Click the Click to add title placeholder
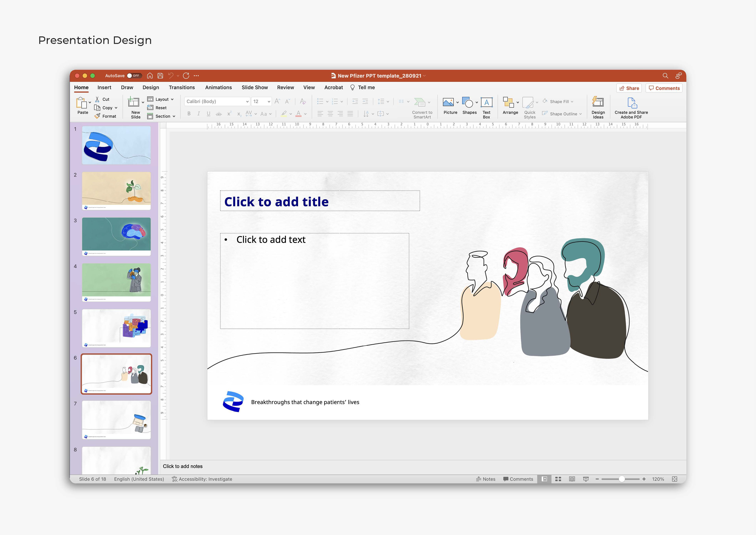Screen dimensions: 756x535 point(320,201)
